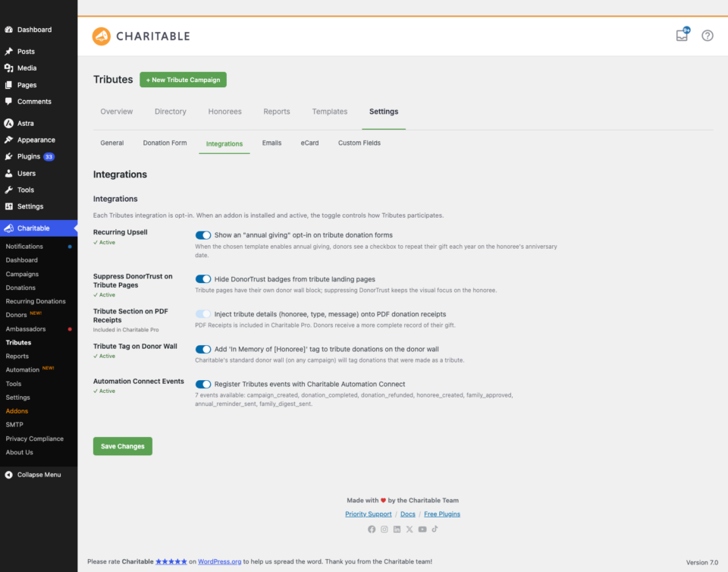Click the New Tribute Campaign button
The height and width of the screenshot is (572, 728).
[183, 80]
